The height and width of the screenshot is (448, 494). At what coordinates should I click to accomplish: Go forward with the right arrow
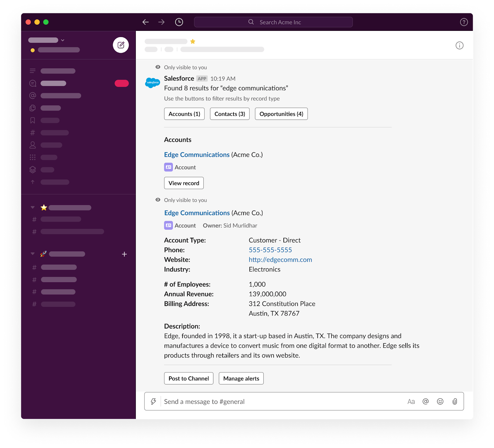pyautogui.click(x=161, y=22)
